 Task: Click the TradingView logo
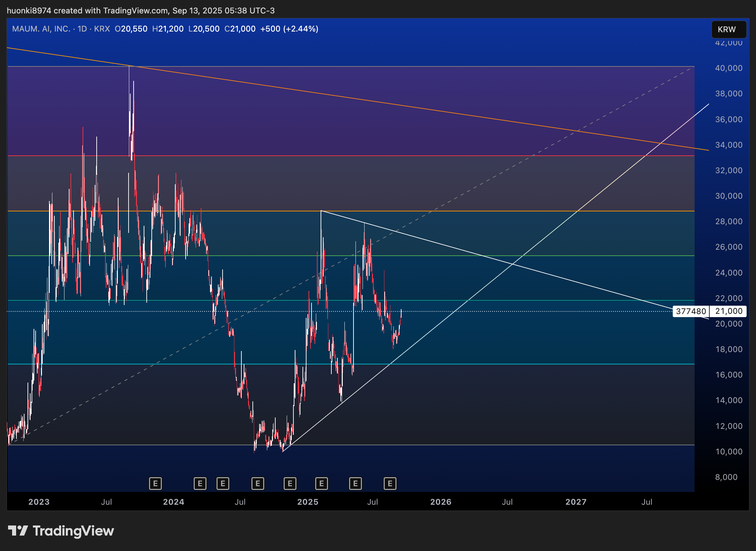click(61, 531)
